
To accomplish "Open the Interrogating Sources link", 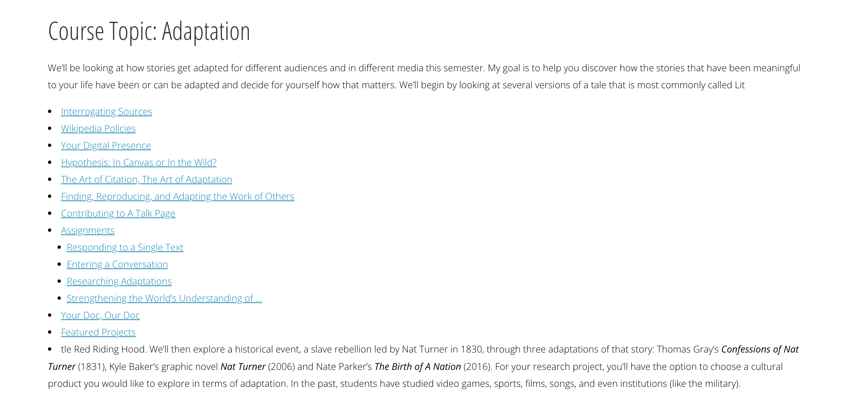I will click(106, 111).
